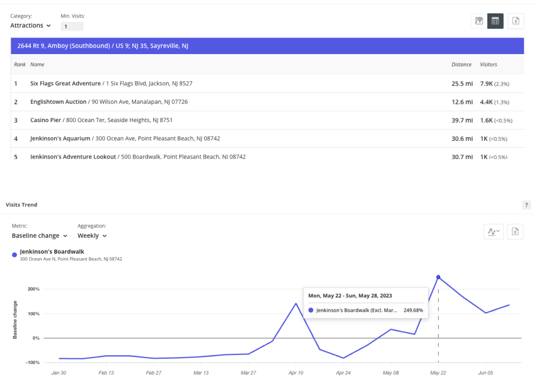Image resolution: width=535 pixels, height=392 pixels.
Task: Select the 249.68% tooltip value
Action: tap(413, 311)
